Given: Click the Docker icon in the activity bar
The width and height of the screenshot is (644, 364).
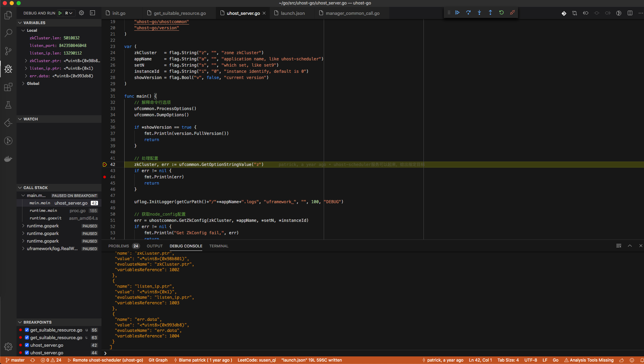Looking at the screenshot, I should click(x=8, y=159).
